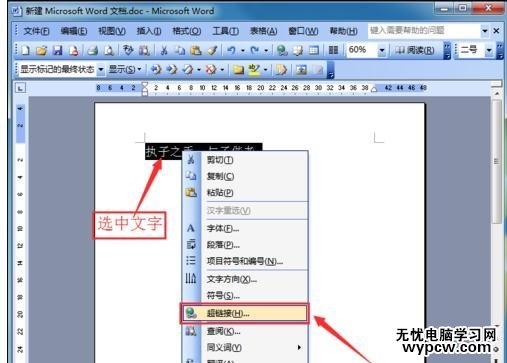This screenshot has width=507, height=363.
Task: Click the vertical scrollbar up arrow
Action: (497, 94)
